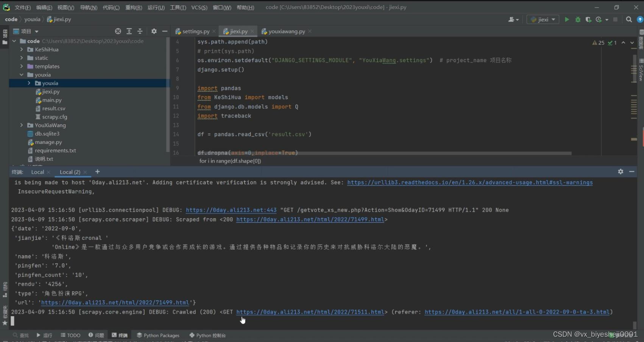Click the project tree vertical scrollbar
644x342 pixels.
[x=168, y=95]
